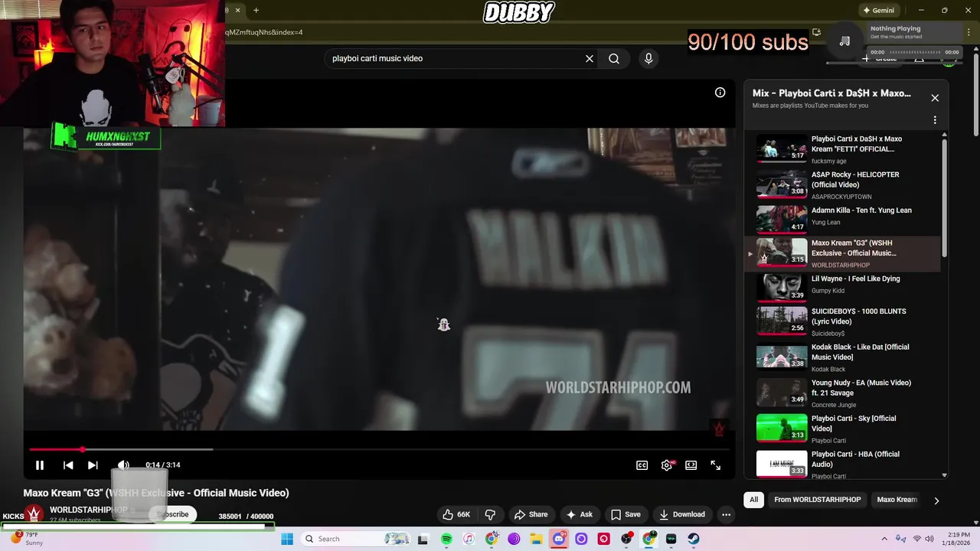
Task: Open Steam from the taskbar
Action: (x=693, y=539)
